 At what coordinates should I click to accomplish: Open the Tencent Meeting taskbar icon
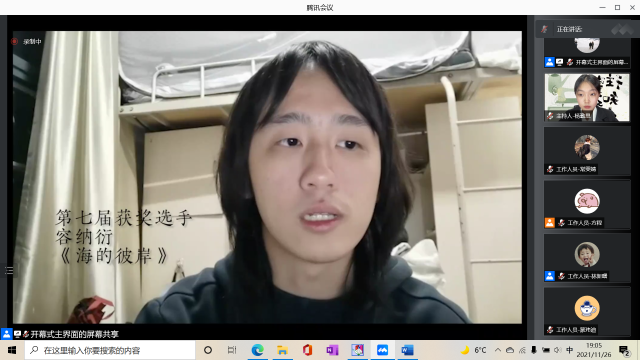[x=382, y=350]
